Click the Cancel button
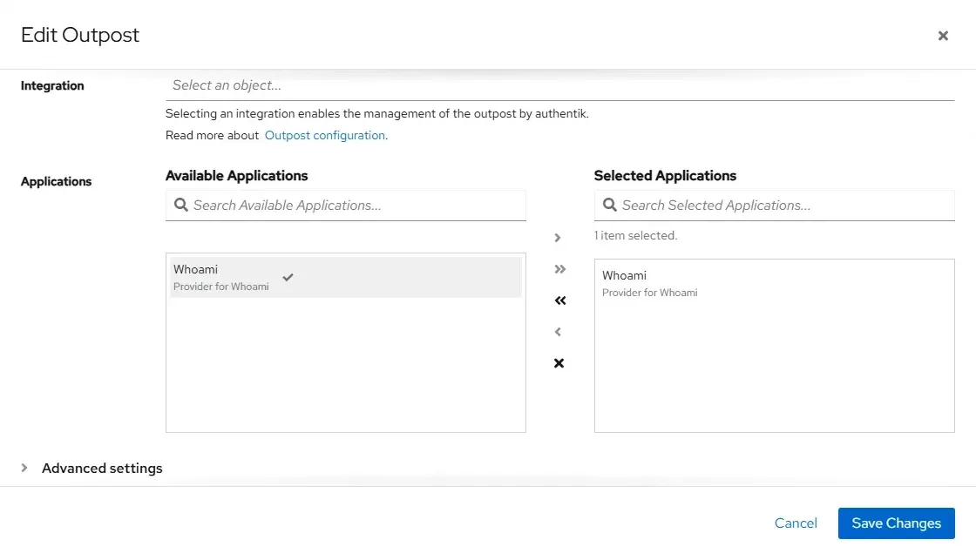 pos(796,523)
